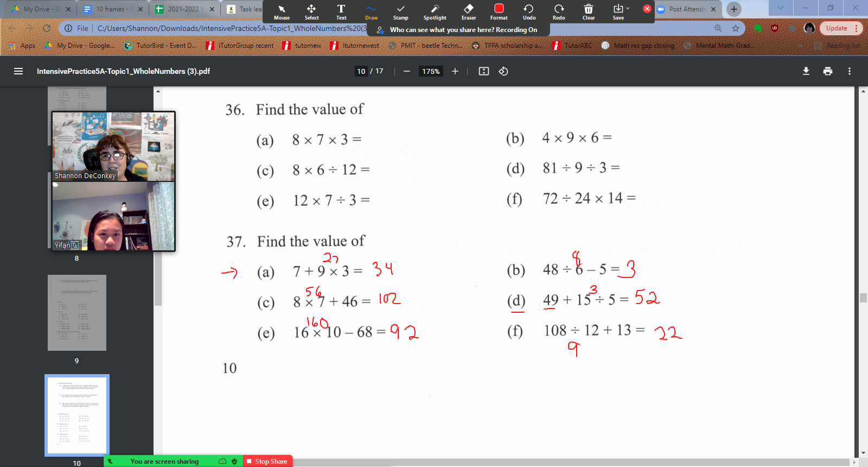Select the Eraser tool

pyautogui.click(x=469, y=12)
